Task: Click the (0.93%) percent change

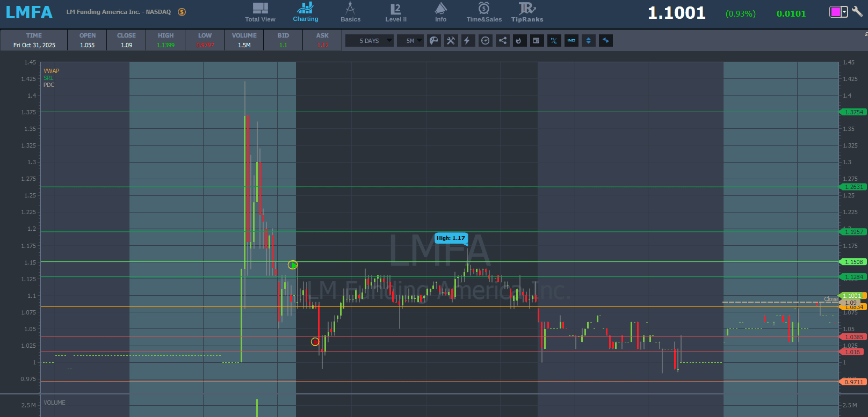Action: (x=740, y=14)
